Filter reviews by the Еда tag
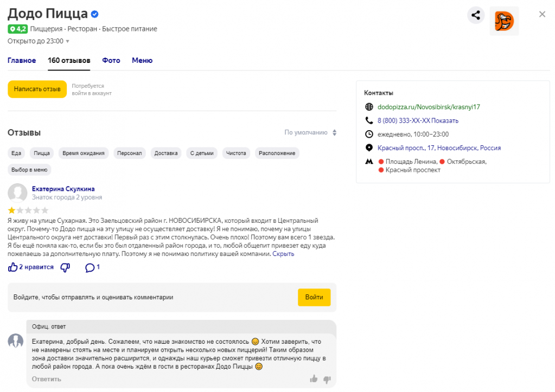555x392 pixels. point(16,153)
